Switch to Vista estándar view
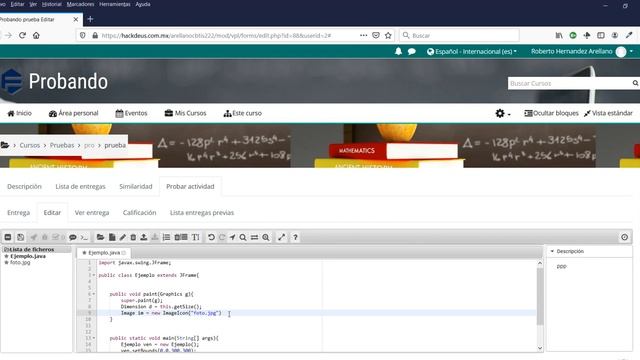 [x=608, y=113]
